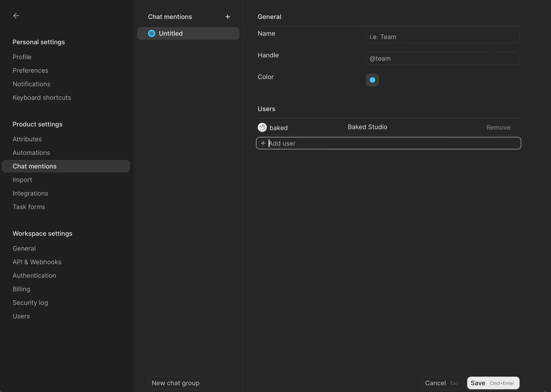Click the Workspace settings heading
The width and height of the screenshot is (551, 392).
(42, 233)
